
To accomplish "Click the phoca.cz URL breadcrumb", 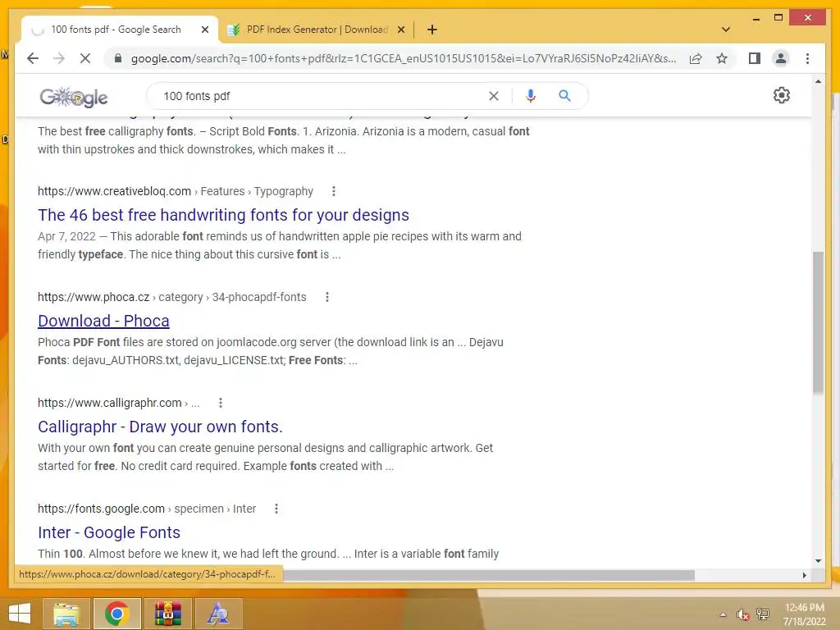I will click(172, 297).
